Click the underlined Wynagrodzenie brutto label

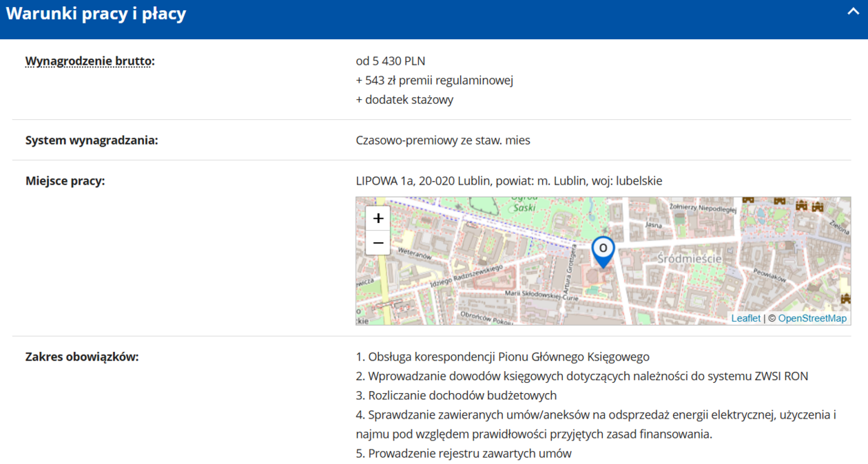coord(90,61)
